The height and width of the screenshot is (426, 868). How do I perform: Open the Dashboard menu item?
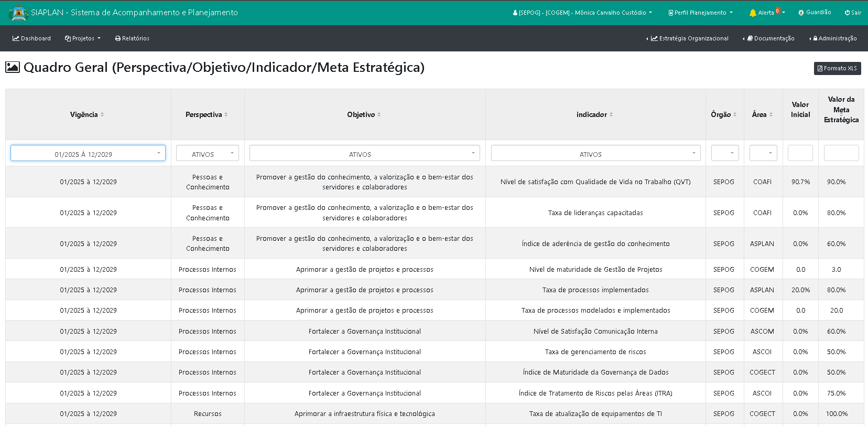[31, 38]
